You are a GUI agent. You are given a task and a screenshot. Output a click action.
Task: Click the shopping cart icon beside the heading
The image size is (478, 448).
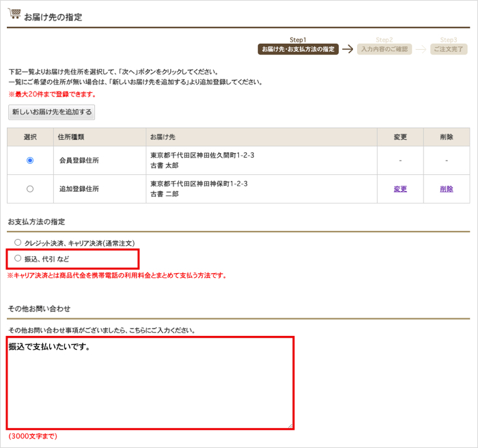click(x=14, y=14)
